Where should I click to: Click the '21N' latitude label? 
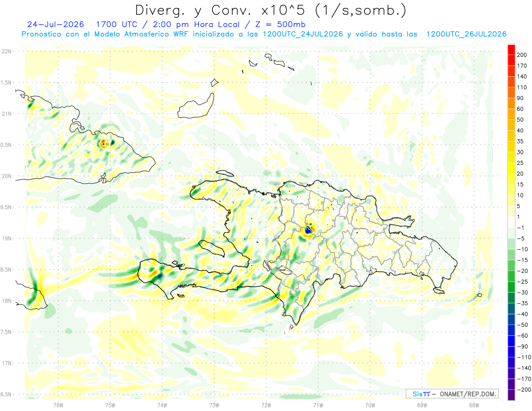7,114
